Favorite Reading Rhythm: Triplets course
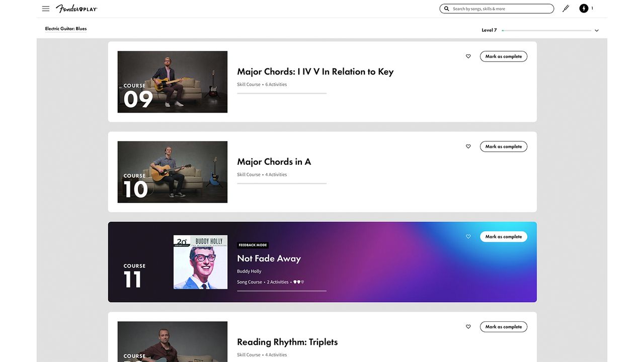Viewport: 644px width, 362px height. [x=468, y=326]
